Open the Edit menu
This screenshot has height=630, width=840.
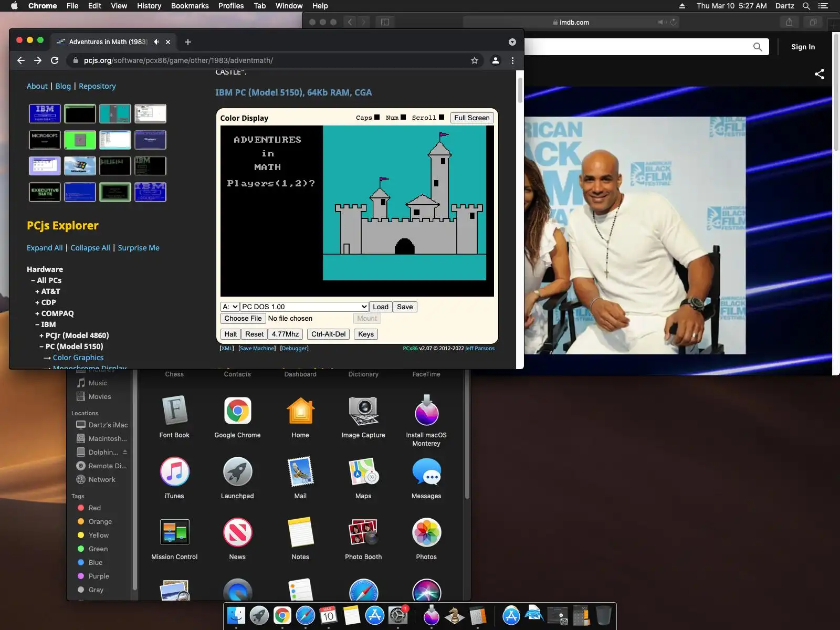[94, 6]
